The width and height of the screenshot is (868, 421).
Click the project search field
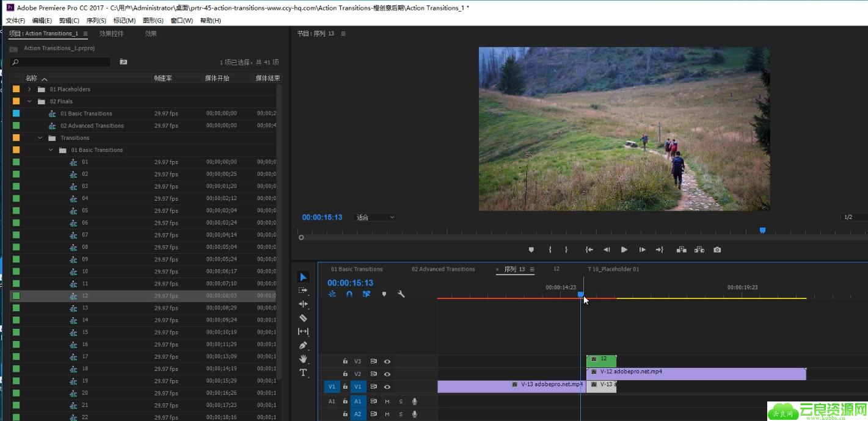60,62
